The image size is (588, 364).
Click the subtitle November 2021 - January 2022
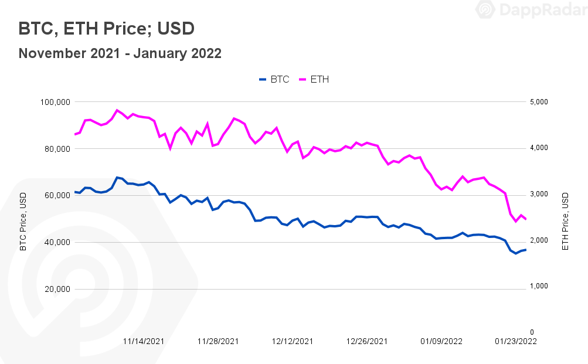coord(120,53)
